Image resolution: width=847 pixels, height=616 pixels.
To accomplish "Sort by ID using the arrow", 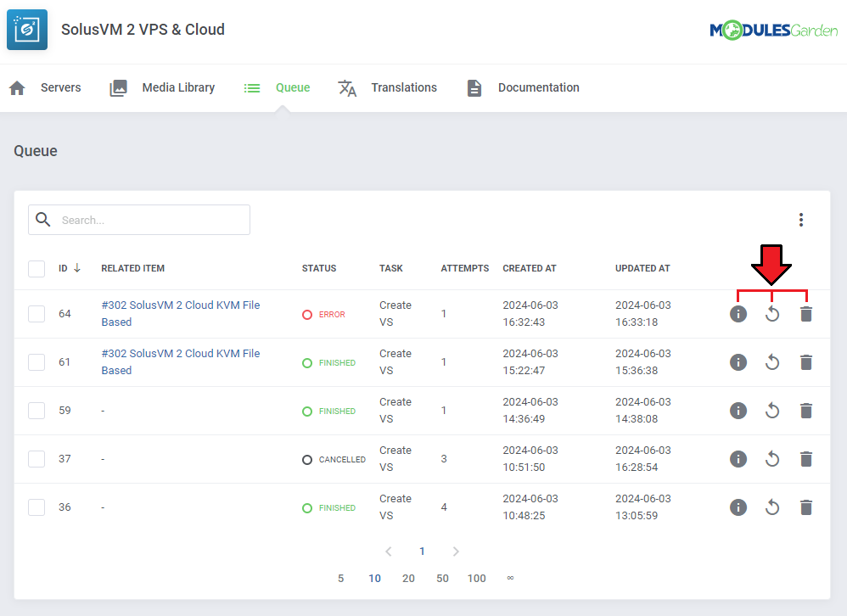I will click(77, 268).
